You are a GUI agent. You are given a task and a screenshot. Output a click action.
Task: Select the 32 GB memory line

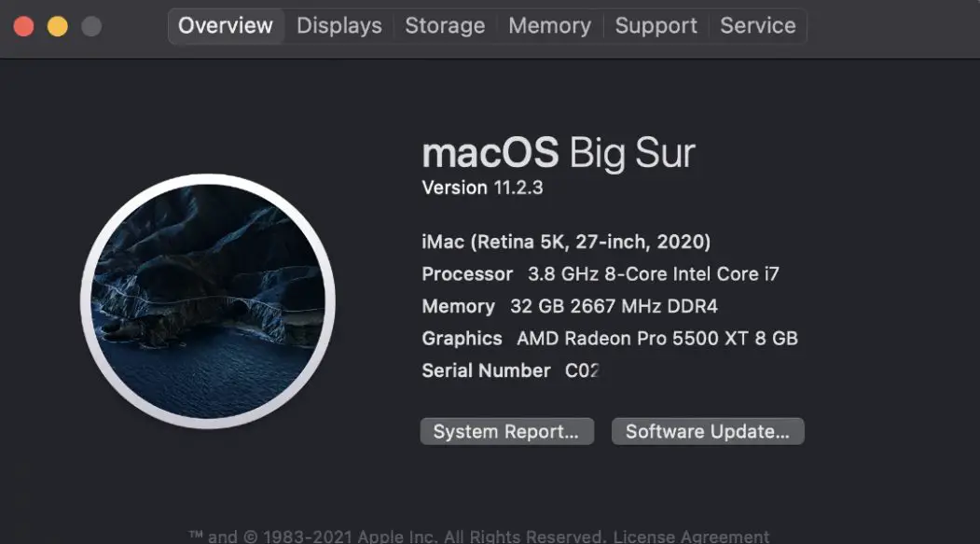[572, 306]
